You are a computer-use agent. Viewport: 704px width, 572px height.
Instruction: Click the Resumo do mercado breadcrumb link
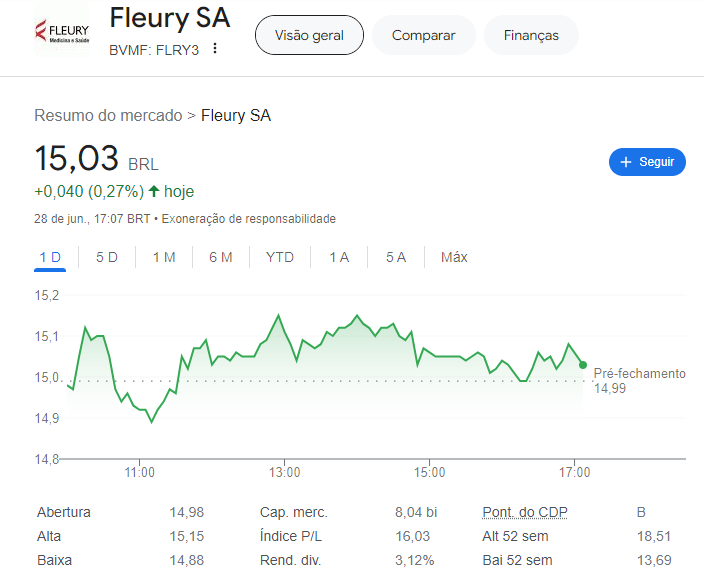coord(108,115)
